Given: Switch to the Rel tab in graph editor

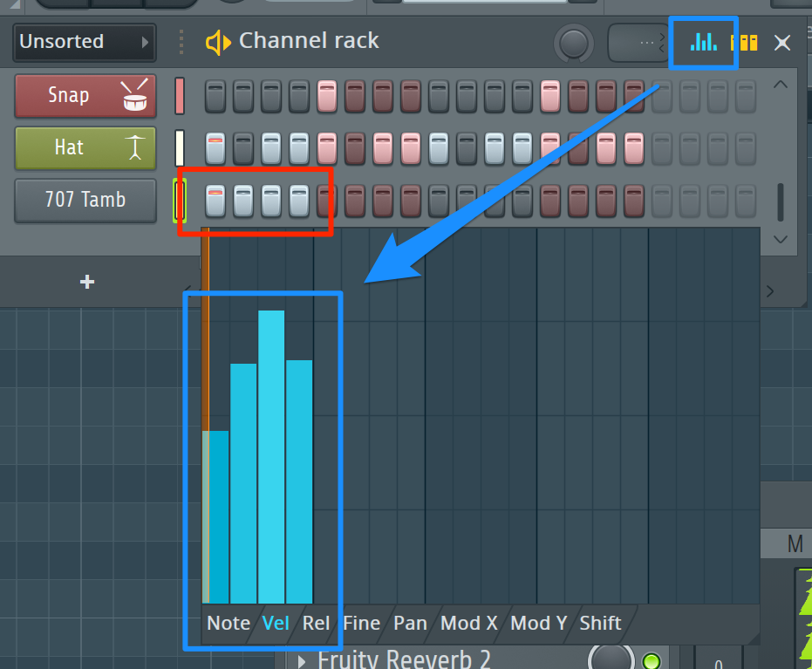Looking at the screenshot, I should point(316,624).
